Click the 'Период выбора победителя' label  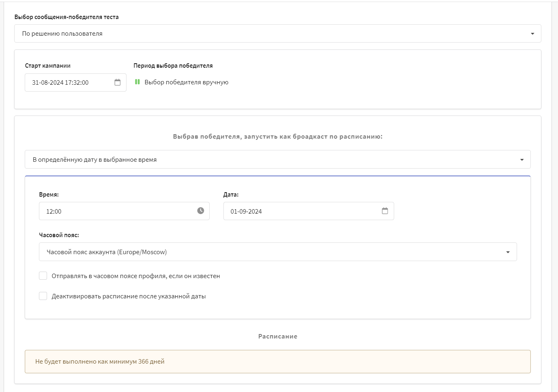point(173,66)
